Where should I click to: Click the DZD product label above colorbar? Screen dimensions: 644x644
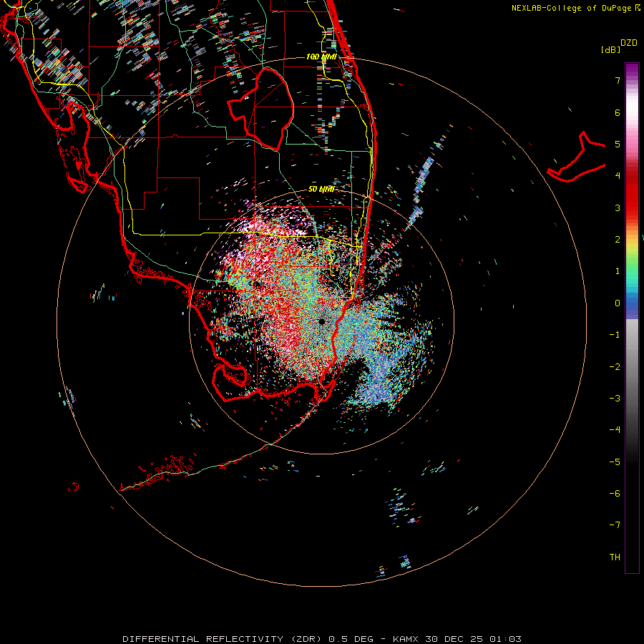tap(629, 43)
